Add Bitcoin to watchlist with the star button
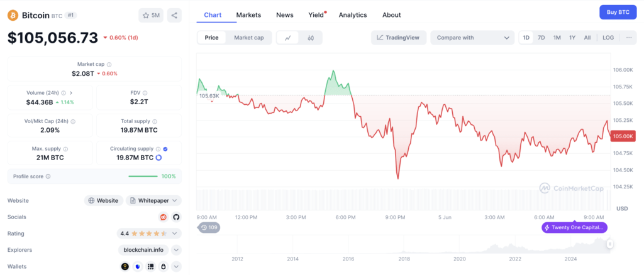Image resolution: width=644 pixels, height=275 pixels. (151, 16)
